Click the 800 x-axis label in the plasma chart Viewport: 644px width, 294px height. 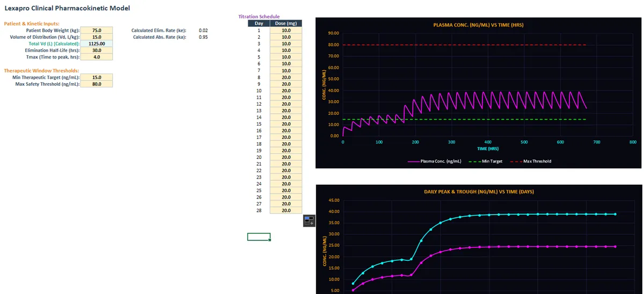coord(633,142)
